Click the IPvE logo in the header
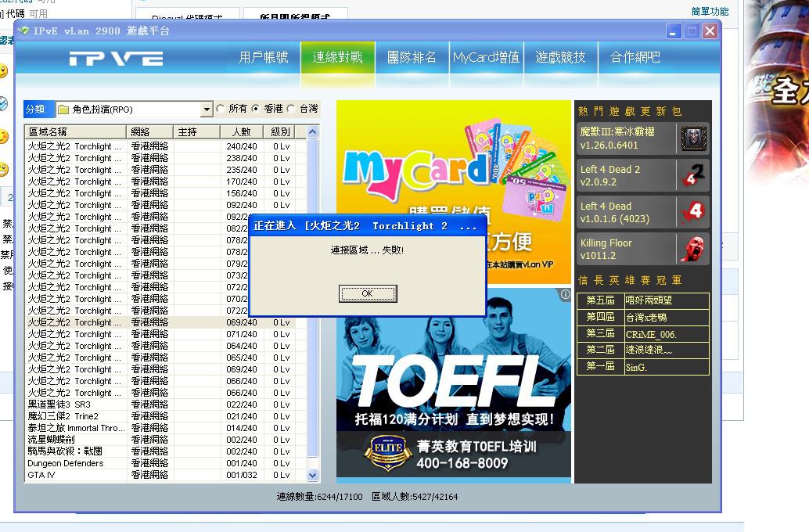809x532 pixels. (x=117, y=59)
